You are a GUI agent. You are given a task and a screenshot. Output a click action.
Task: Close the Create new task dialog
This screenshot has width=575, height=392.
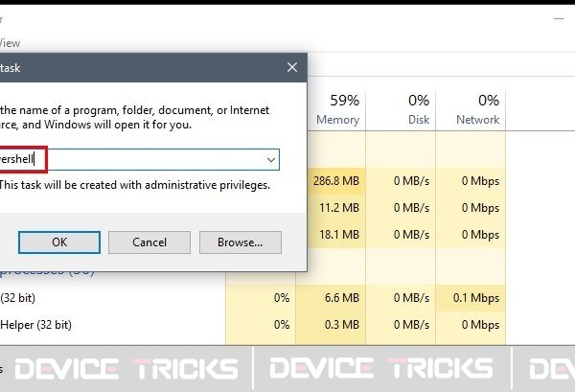click(x=292, y=67)
